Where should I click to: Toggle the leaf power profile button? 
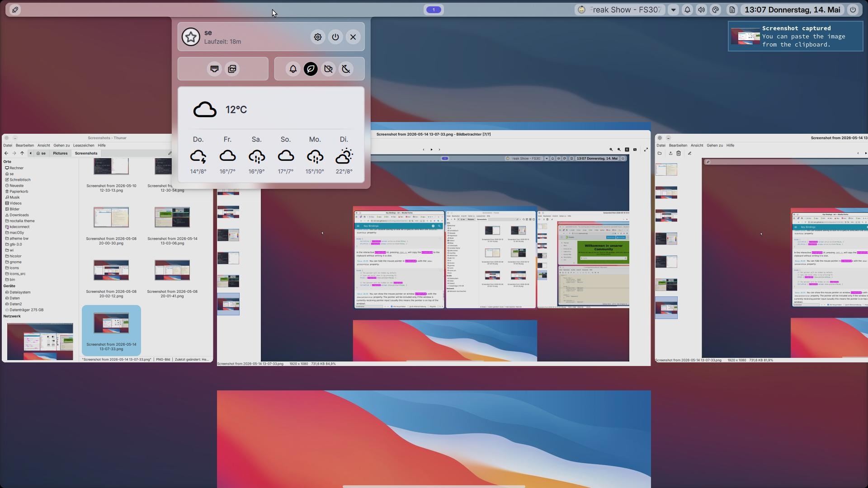(311, 69)
